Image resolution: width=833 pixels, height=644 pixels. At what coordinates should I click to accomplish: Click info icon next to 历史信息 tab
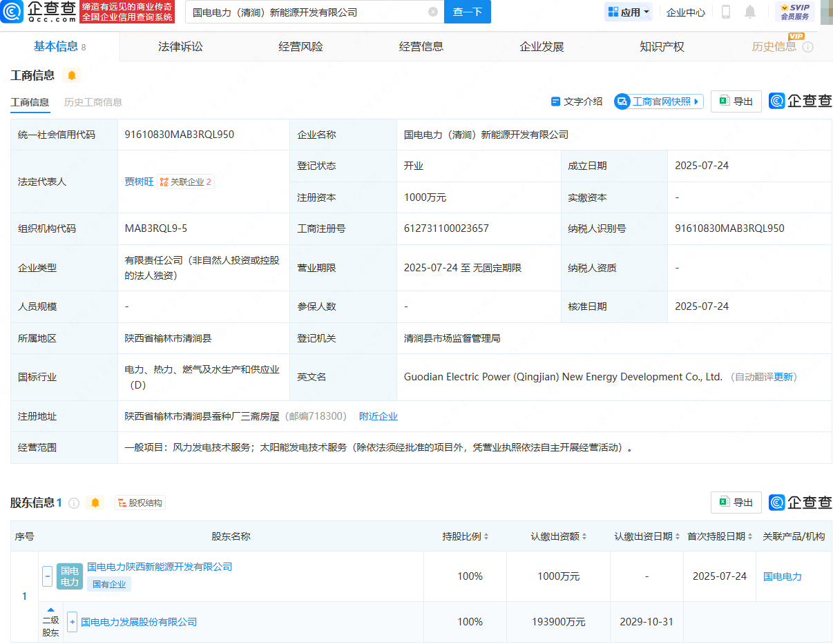[807, 47]
